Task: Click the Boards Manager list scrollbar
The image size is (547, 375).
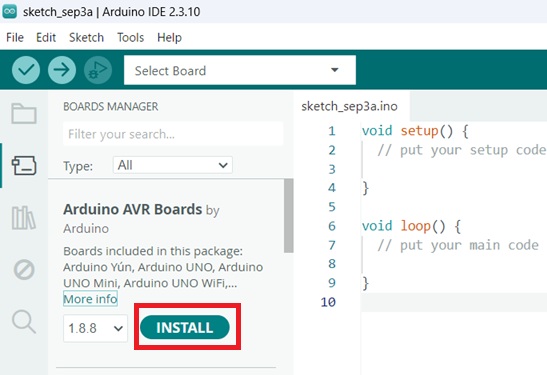Action: click(289, 216)
